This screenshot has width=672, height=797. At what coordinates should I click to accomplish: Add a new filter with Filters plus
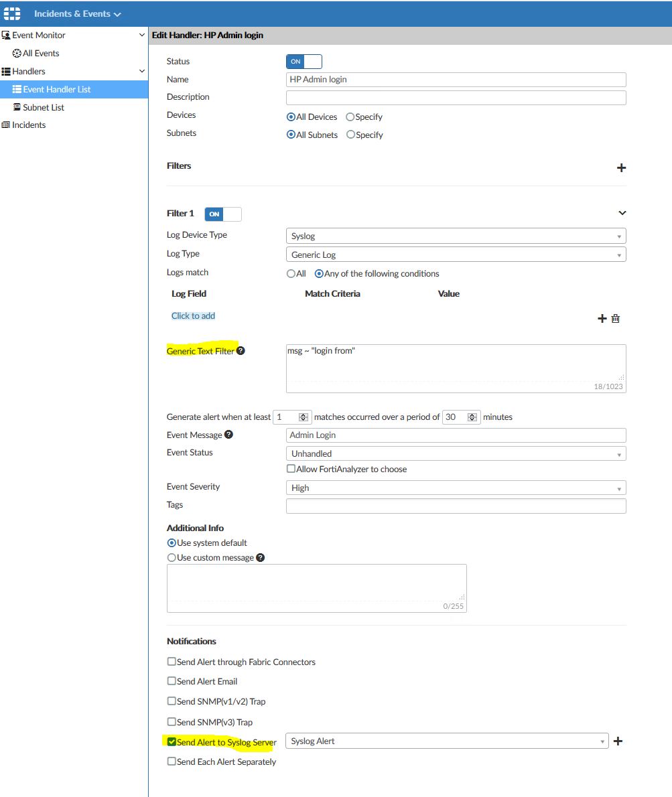pyautogui.click(x=621, y=167)
